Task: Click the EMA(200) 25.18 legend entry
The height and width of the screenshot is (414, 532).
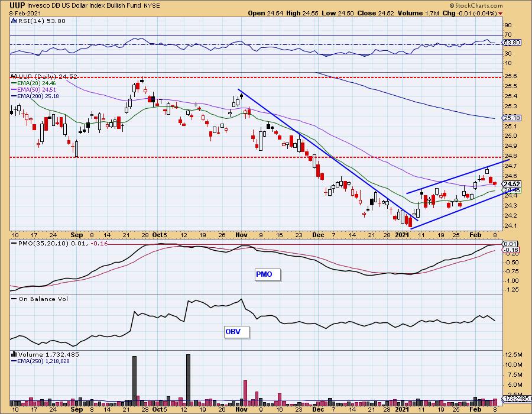Action: point(35,96)
